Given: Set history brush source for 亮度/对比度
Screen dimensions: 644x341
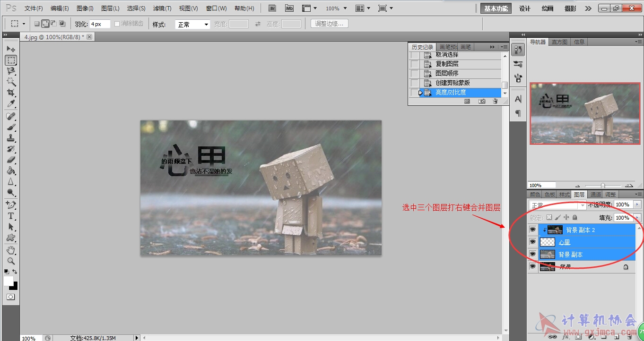Looking at the screenshot, I should pos(415,93).
